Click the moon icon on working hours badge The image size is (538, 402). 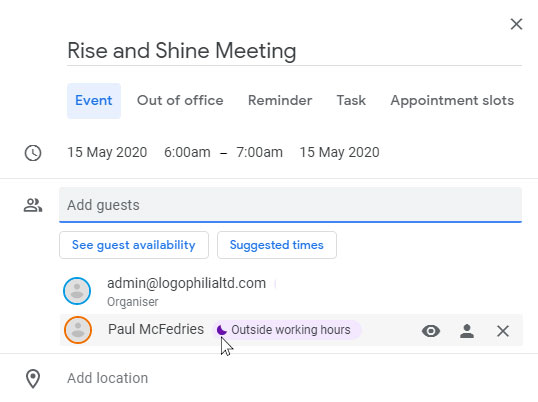222,330
